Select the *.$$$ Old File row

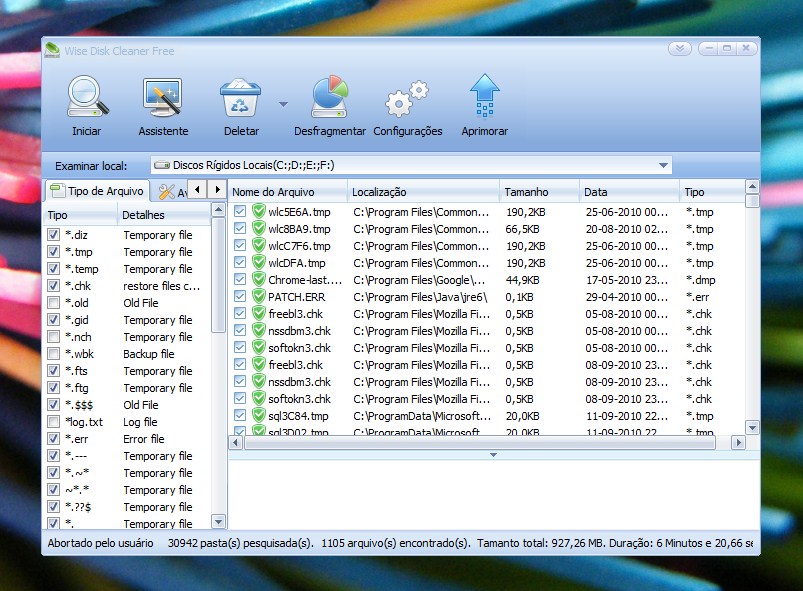click(128, 405)
